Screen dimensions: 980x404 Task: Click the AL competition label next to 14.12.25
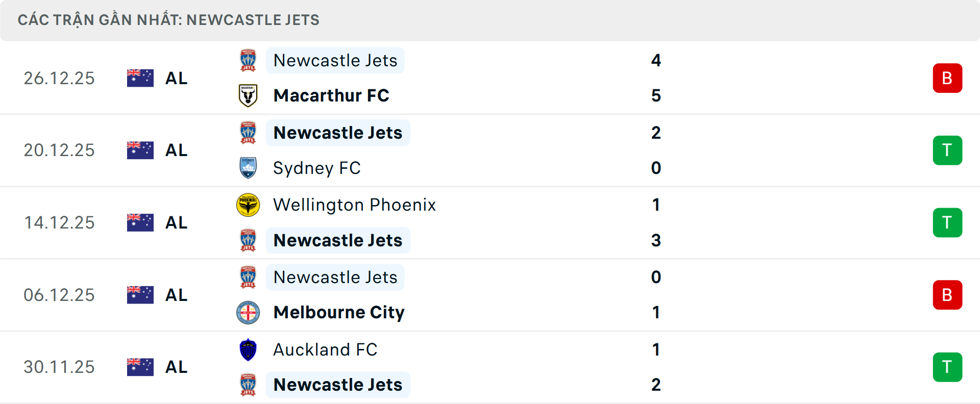(x=176, y=222)
